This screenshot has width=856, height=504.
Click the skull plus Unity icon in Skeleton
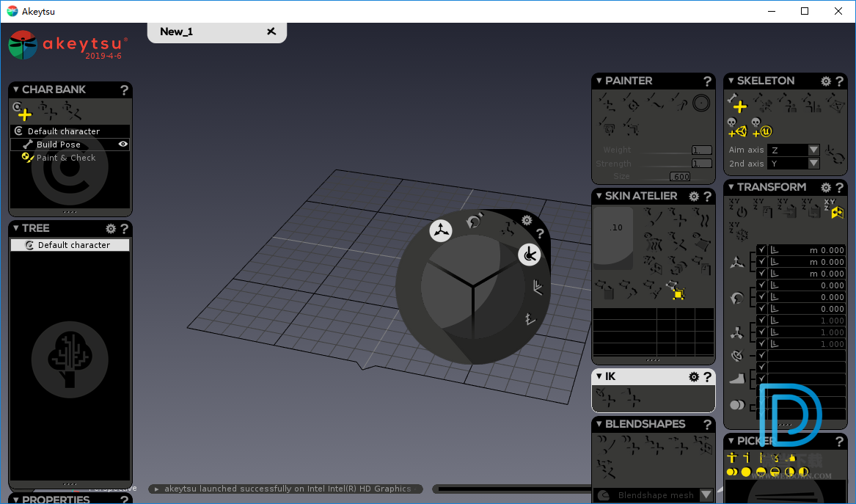click(736, 128)
